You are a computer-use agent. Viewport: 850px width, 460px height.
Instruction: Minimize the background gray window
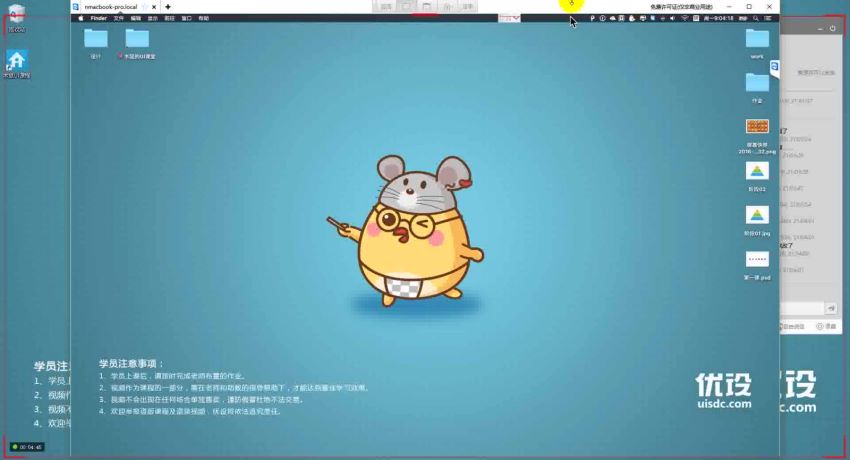(820, 28)
